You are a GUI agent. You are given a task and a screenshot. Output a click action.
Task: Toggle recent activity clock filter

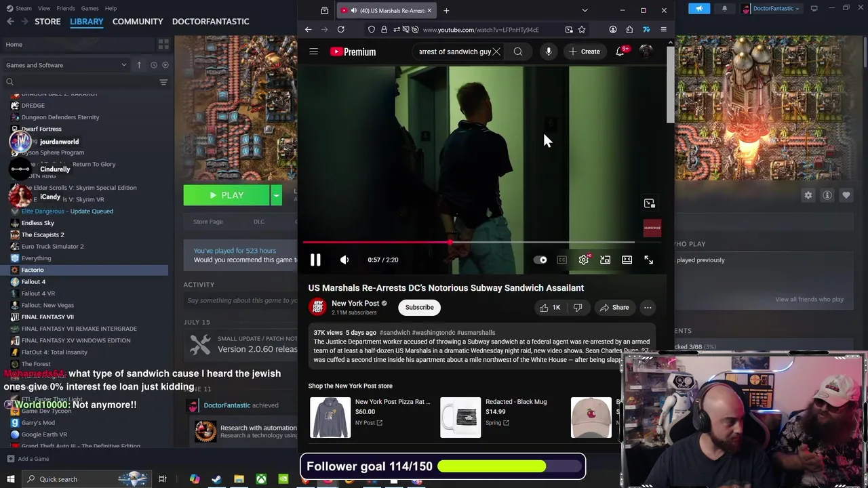tap(154, 65)
